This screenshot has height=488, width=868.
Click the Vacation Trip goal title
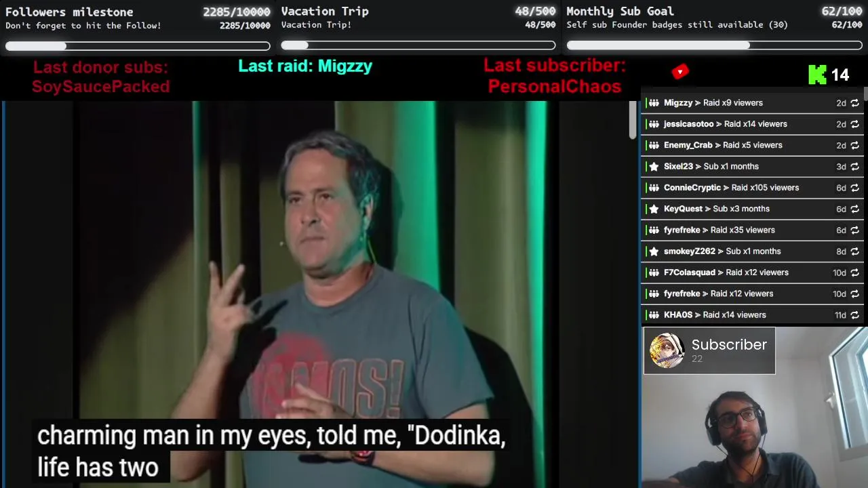[325, 11]
